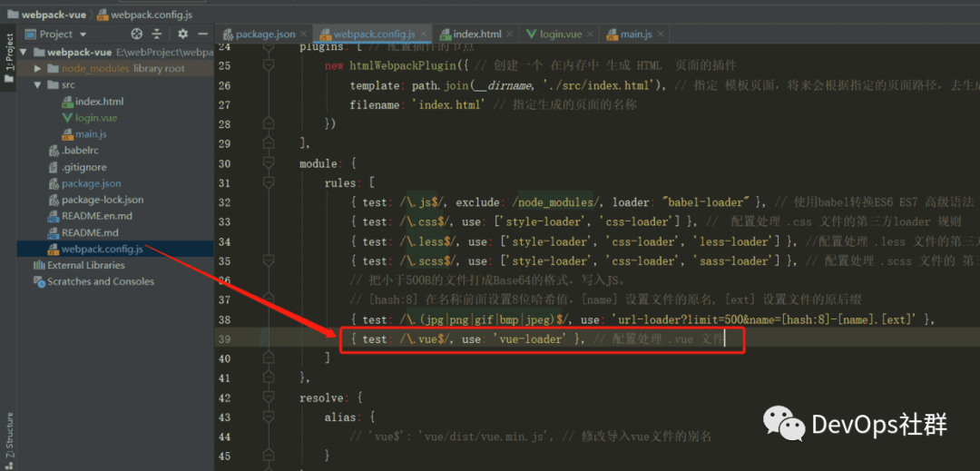Close the package.json editor tab
Viewport: 980px width, 471px height.
click(303, 34)
